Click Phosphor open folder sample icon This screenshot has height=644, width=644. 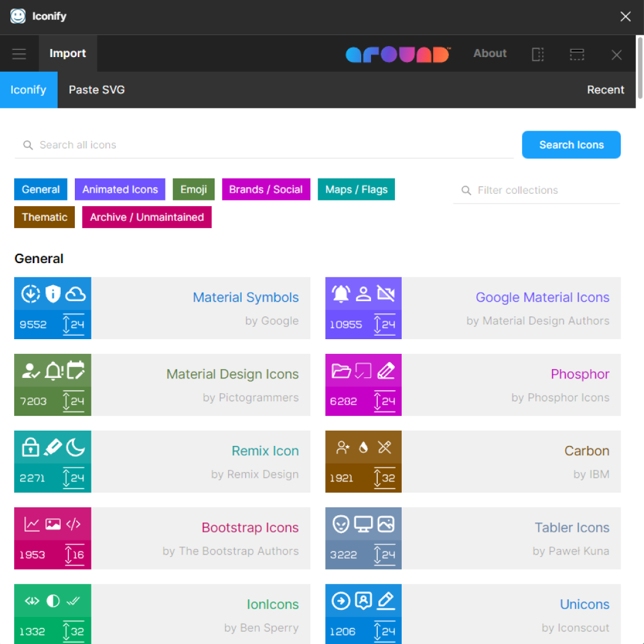tap(341, 371)
